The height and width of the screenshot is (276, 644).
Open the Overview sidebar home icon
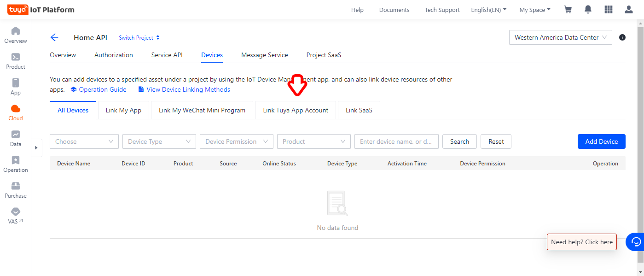16,31
